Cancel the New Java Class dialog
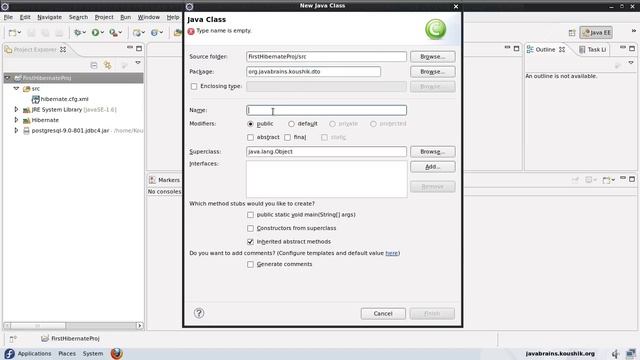This screenshot has height=360, width=640. (383, 313)
